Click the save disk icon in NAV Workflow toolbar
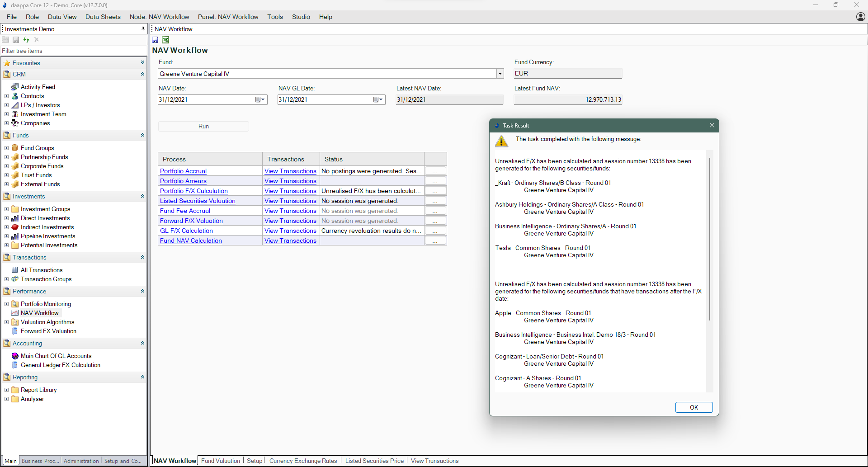This screenshot has height=467, width=868. click(155, 40)
